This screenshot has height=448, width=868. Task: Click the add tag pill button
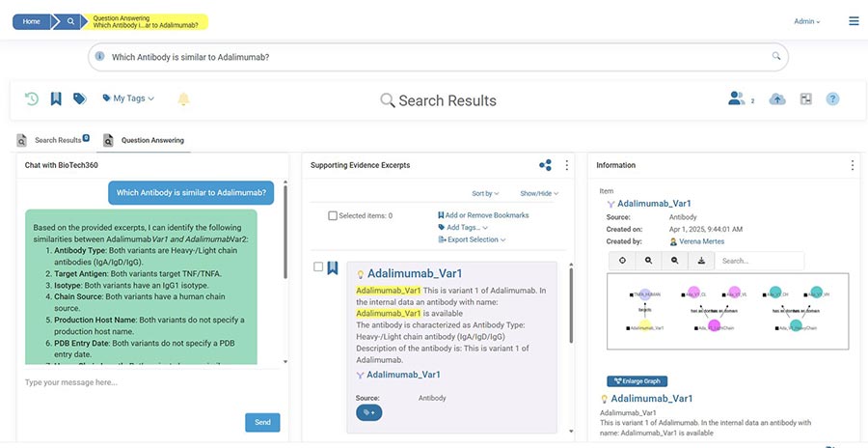(x=368, y=412)
